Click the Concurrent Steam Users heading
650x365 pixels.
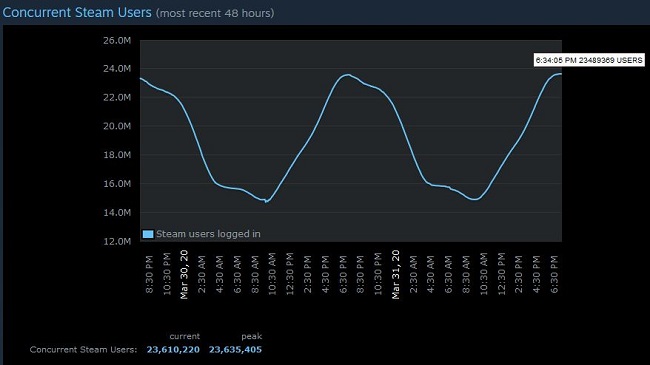click(x=77, y=12)
